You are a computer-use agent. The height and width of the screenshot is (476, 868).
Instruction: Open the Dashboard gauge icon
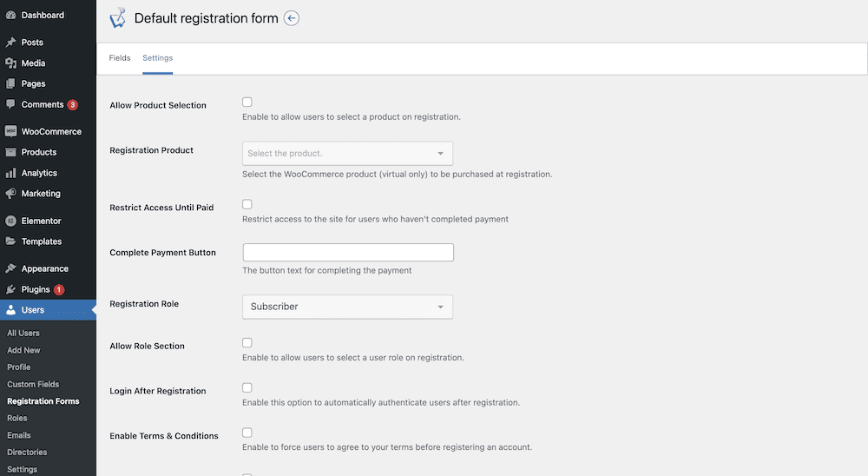tap(10, 15)
